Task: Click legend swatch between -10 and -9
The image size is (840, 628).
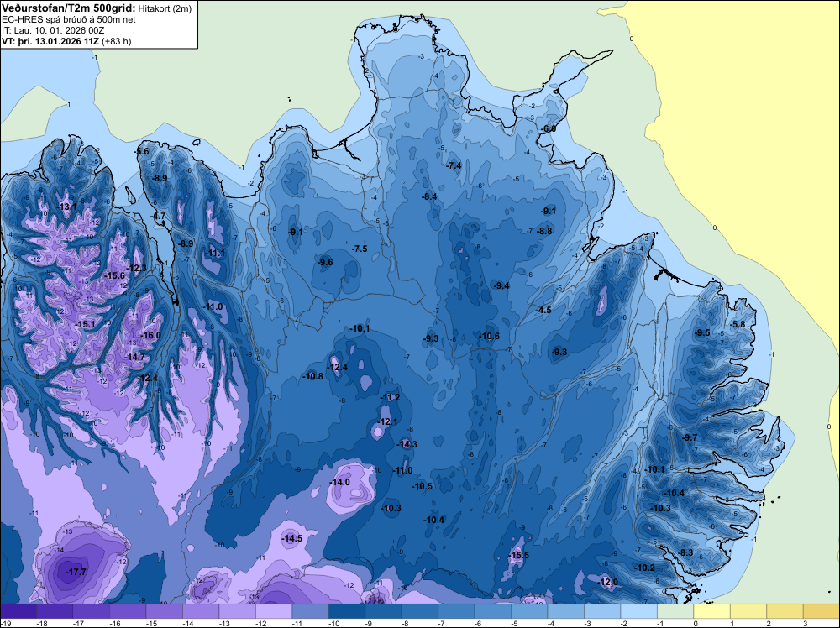Action: tap(347, 611)
